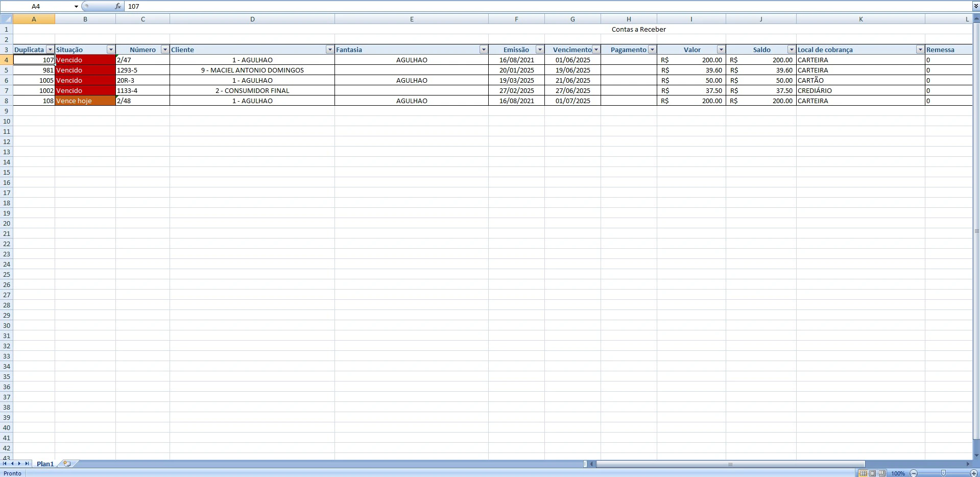Image resolution: width=980 pixels, height=477 pixels.
Task: Click the 100% zoom level button
Action: point(898,473)
